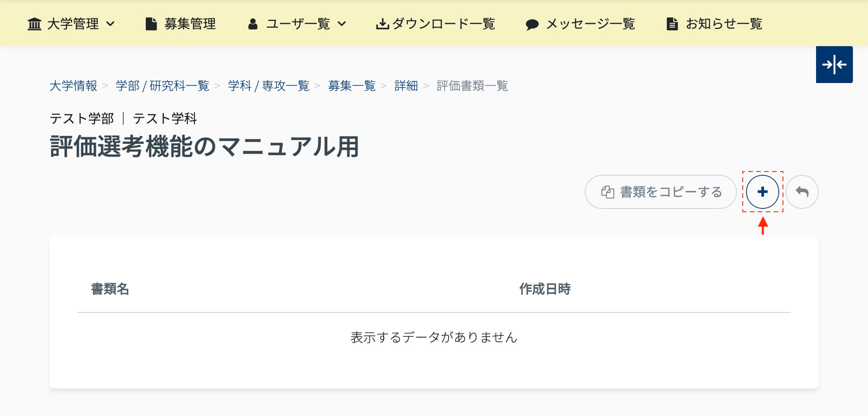
Task: Click the 書類をコピーする button
Action: pos(661,192)
